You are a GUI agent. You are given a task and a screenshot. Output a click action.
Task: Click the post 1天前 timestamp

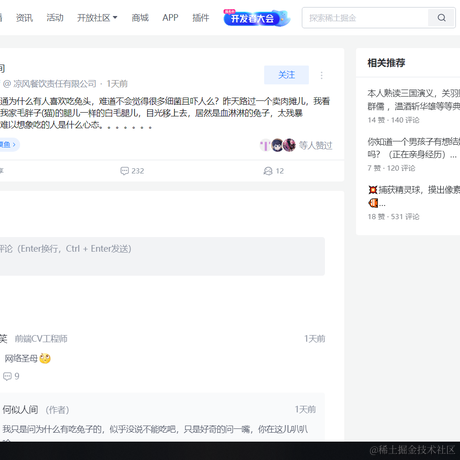click(117, 84)
